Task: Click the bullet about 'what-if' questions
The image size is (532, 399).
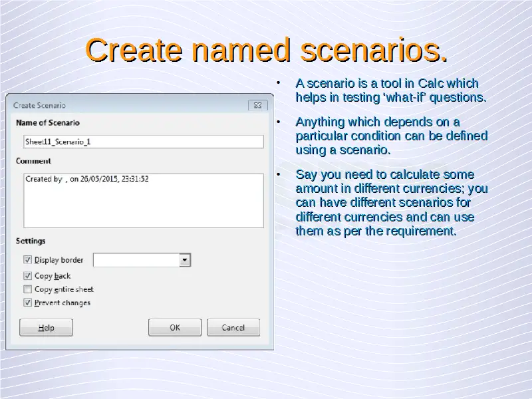Action: pos(390,90)
